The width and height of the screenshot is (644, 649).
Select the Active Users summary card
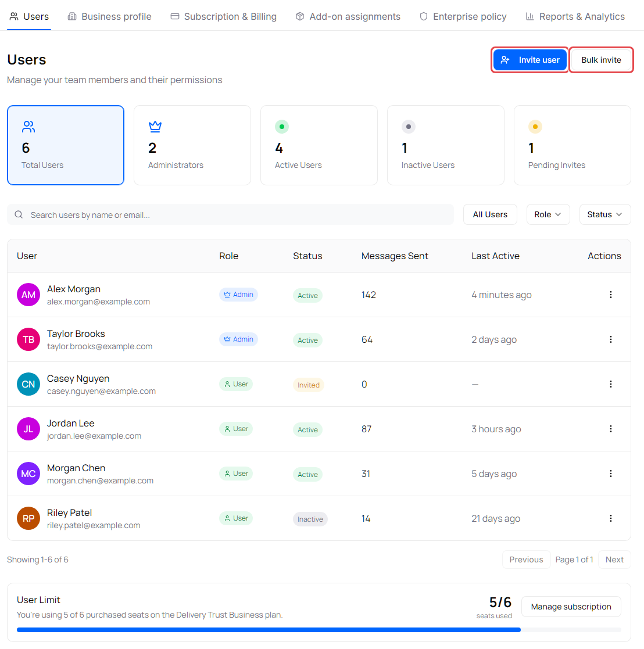pyautogui.click(x=319, y=145)
